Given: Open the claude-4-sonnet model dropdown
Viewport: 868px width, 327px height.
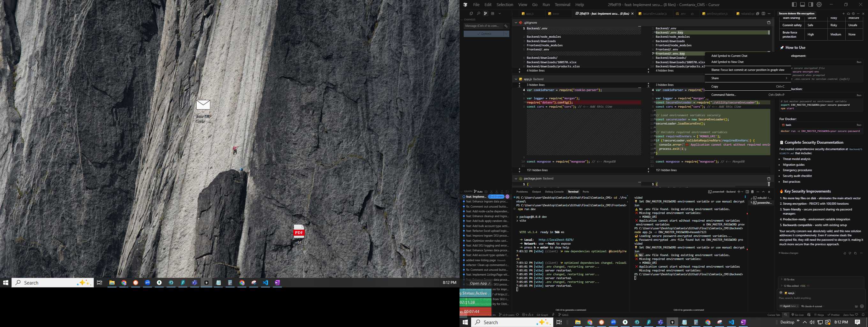Looking at the screenshot, I should [x=812, y=307].
